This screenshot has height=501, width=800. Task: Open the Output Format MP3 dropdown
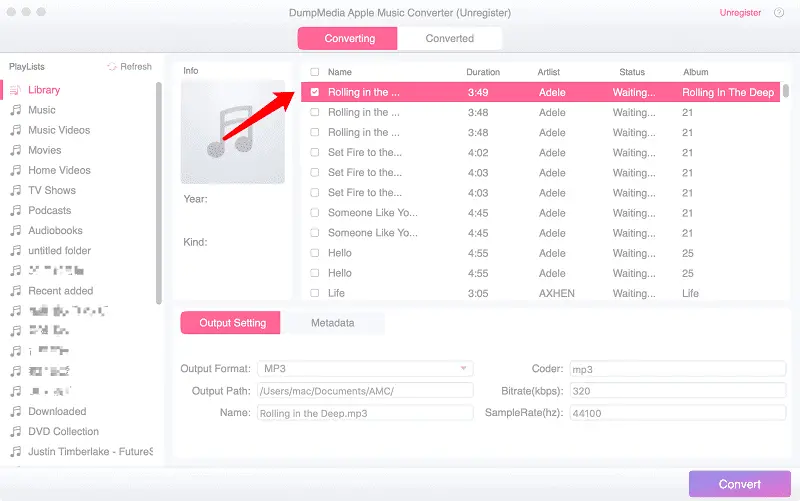coord(365,369)
